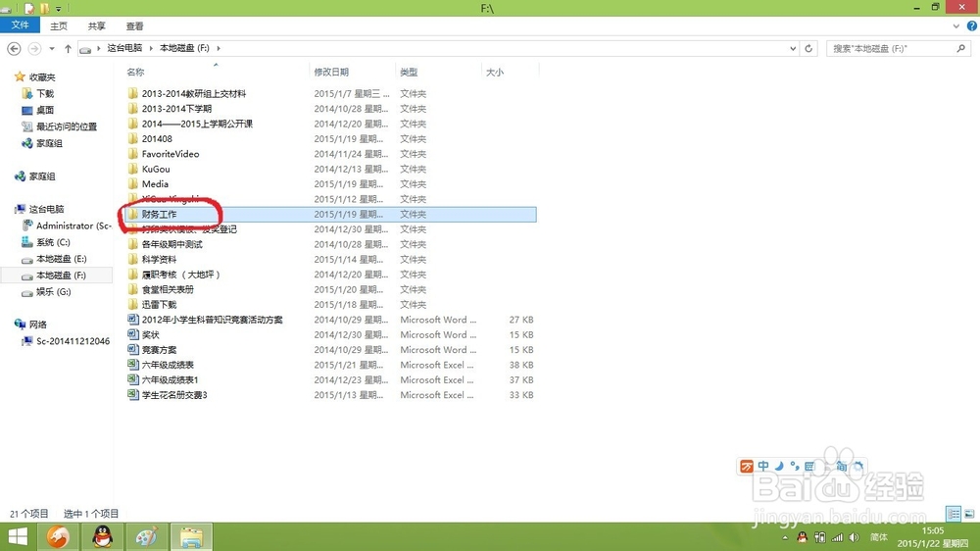Expand breadcrumb arrow after 这台电脑
The height and width of the screenshot is (551, 980).
point(151,48)
